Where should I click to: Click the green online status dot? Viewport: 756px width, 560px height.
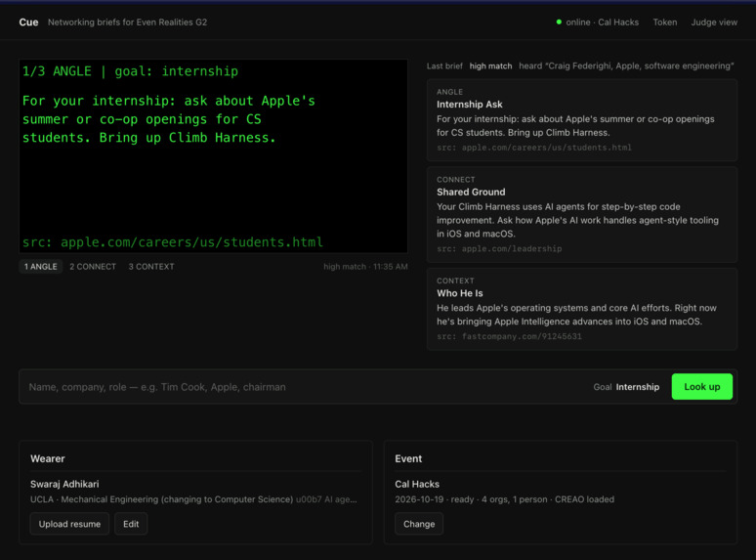click(559, 22)
